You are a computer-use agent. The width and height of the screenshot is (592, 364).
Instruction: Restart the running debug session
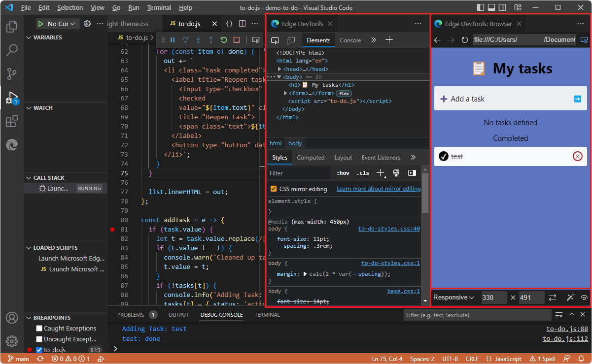click(223, 40)
